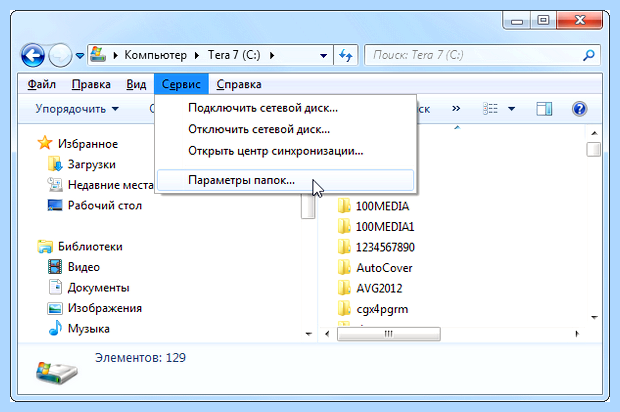Open help with the question mark icon
This screenshot has width=620, height=412.
click(579, 109)
